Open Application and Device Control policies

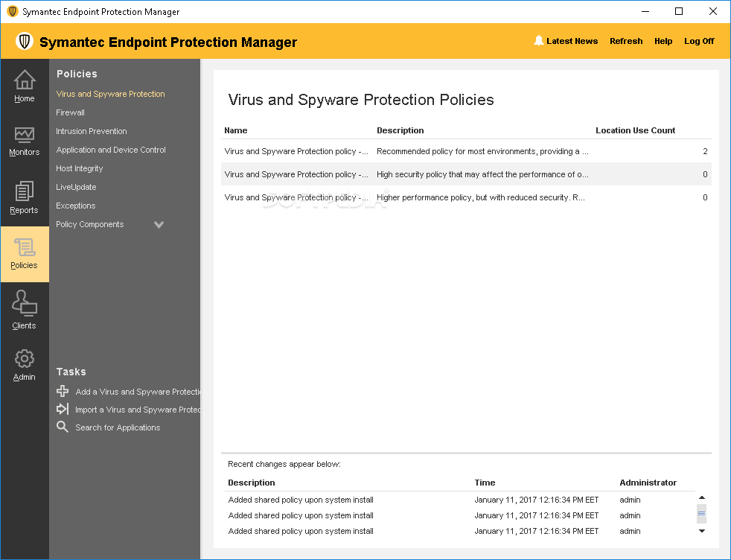[111, 150]
